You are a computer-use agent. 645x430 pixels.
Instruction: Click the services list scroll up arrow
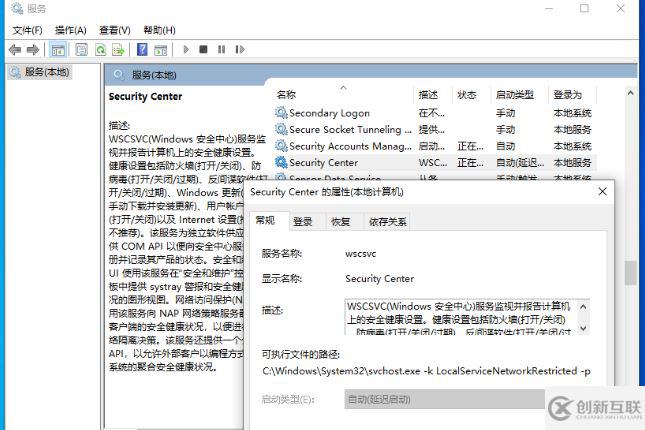[x=630, y=93]
